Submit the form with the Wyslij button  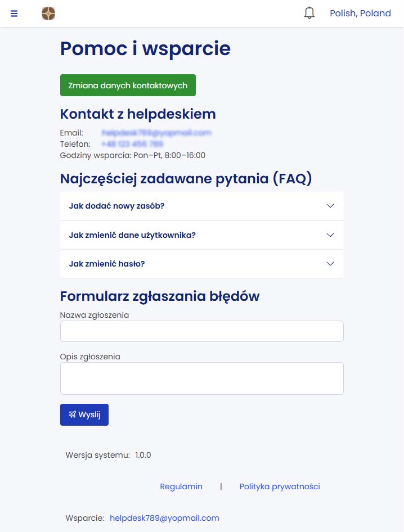click(x=84, y=414)
